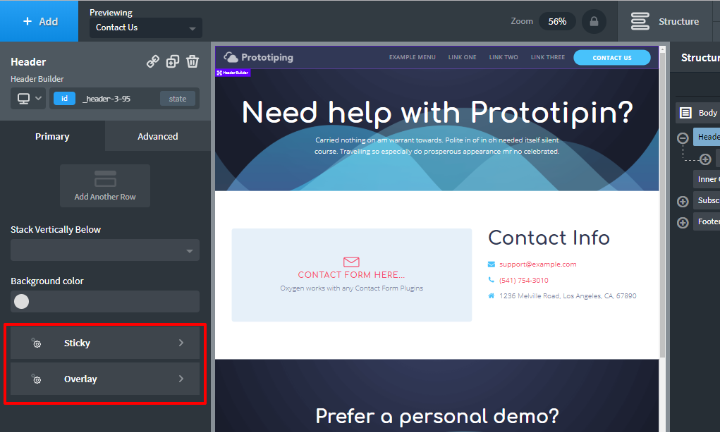Click LINK ONE in preview navigation
Viewport: 720px width, 432px height.
pyautogui.click(x=462, y=57)
